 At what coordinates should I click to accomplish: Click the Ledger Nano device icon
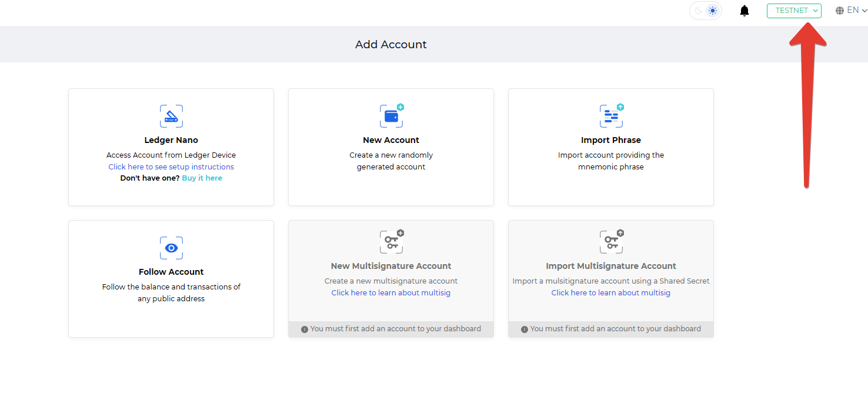click(171, 117)
